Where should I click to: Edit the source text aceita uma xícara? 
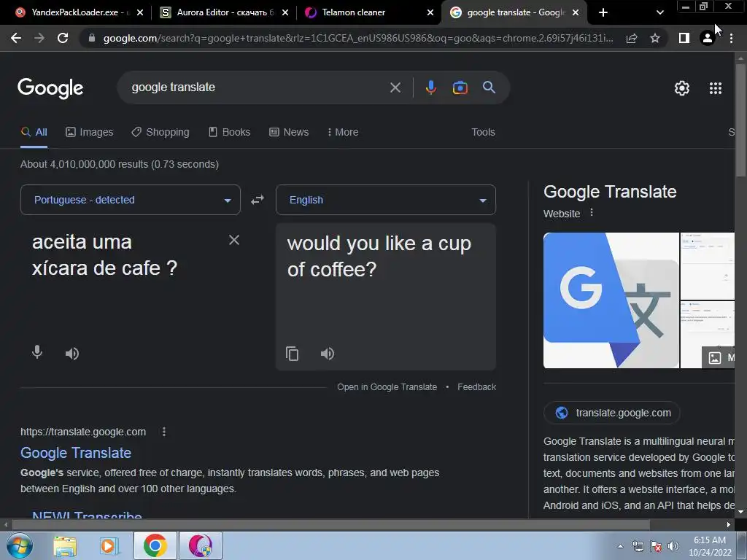coord(105,255)
